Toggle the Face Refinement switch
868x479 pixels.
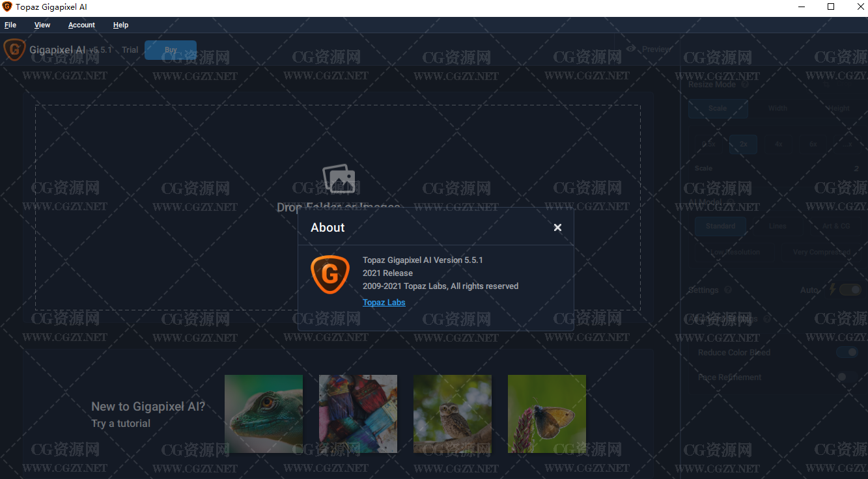pyautogui.click(x=845, y=377)
